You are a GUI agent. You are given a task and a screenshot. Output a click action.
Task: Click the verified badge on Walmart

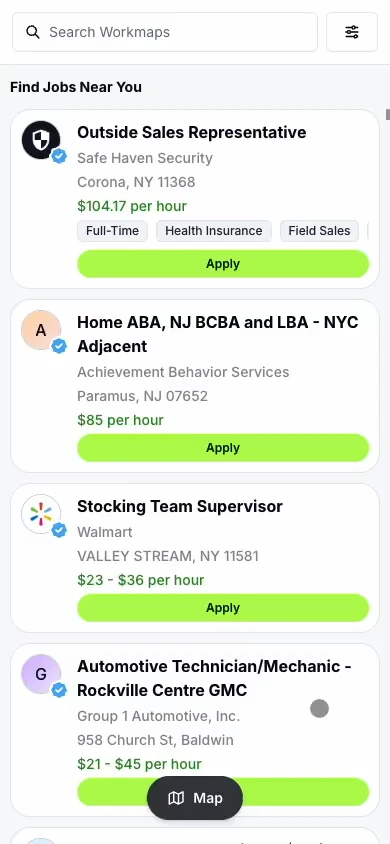tap(59, 531)
